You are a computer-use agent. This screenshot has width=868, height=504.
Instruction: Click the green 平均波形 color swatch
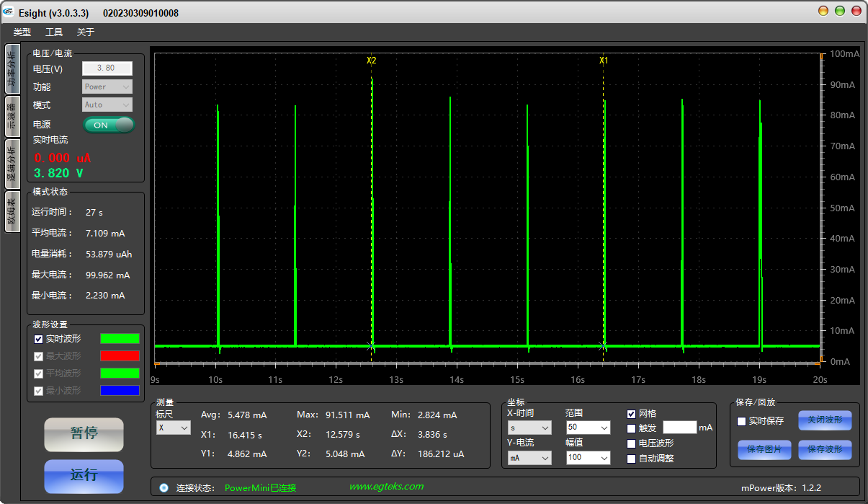click(x=120, y=373)
